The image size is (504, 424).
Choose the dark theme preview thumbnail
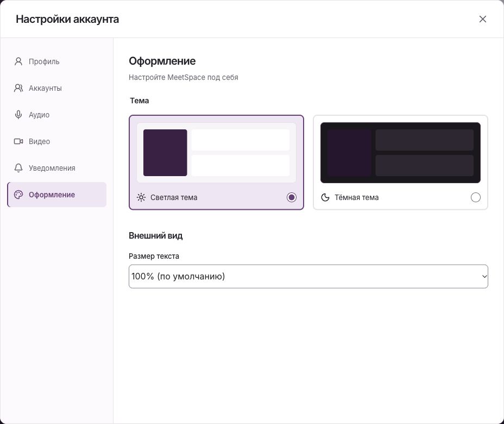coord(400,153)
